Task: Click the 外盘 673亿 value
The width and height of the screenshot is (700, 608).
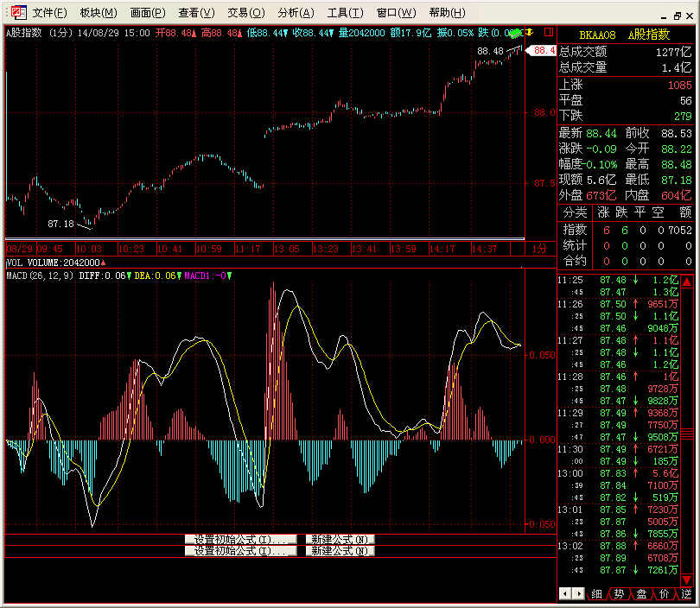Action: click(601, 195)
